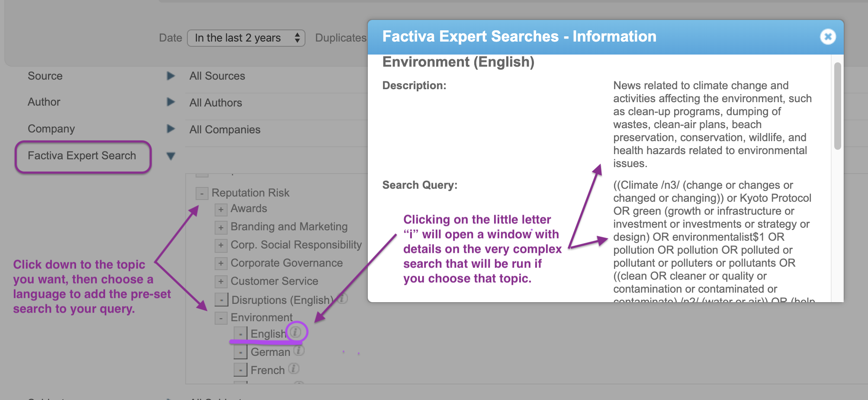Image resolution: width=868 pixels, height=400 pixels.
Task: Expand the Branding and Marketing node
Action: 221,228
